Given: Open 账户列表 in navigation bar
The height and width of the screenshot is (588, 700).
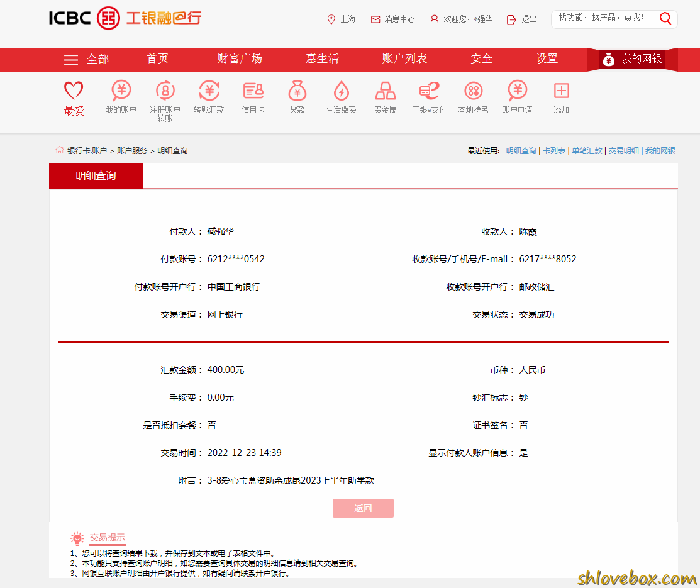Looking at the screenshot, I should coord(404,59).
